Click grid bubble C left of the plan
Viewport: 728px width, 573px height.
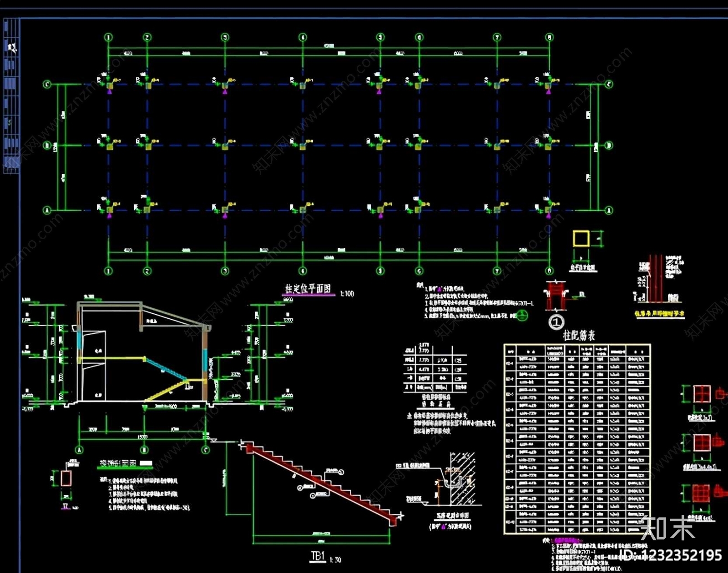click(47, 84)
